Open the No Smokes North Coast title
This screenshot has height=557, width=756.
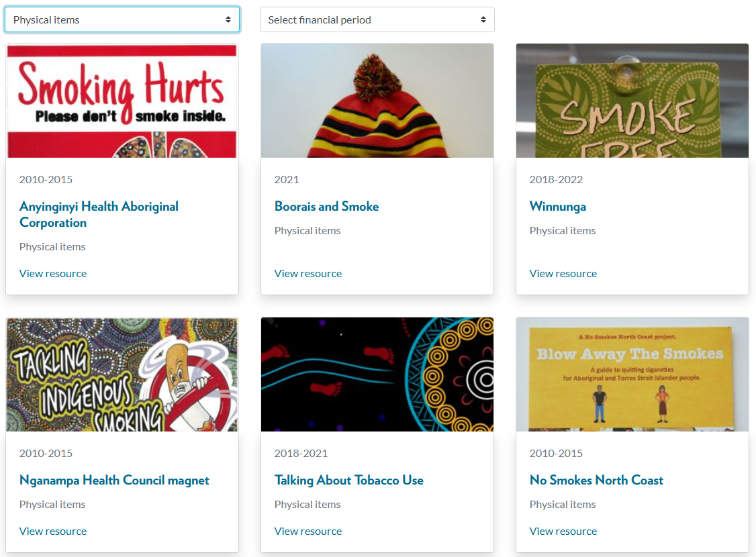596,480
